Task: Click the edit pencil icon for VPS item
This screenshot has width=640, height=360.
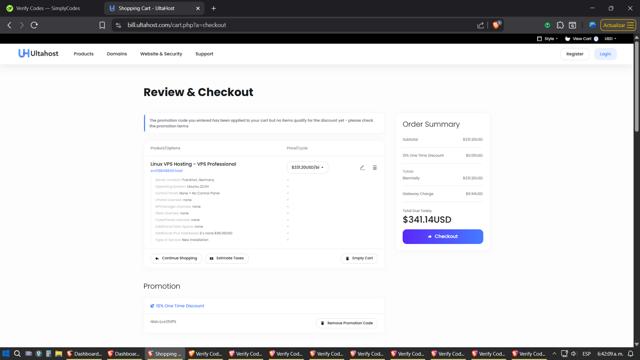Action: [x=362, y=167]
